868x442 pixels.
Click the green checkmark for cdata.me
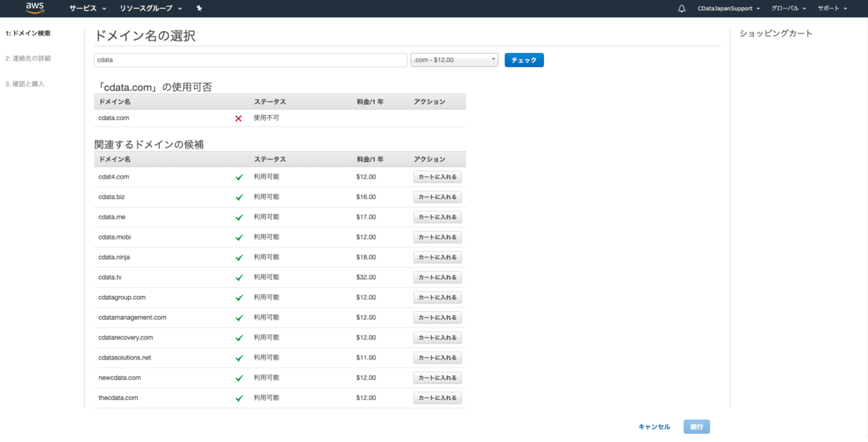[239, 217]
